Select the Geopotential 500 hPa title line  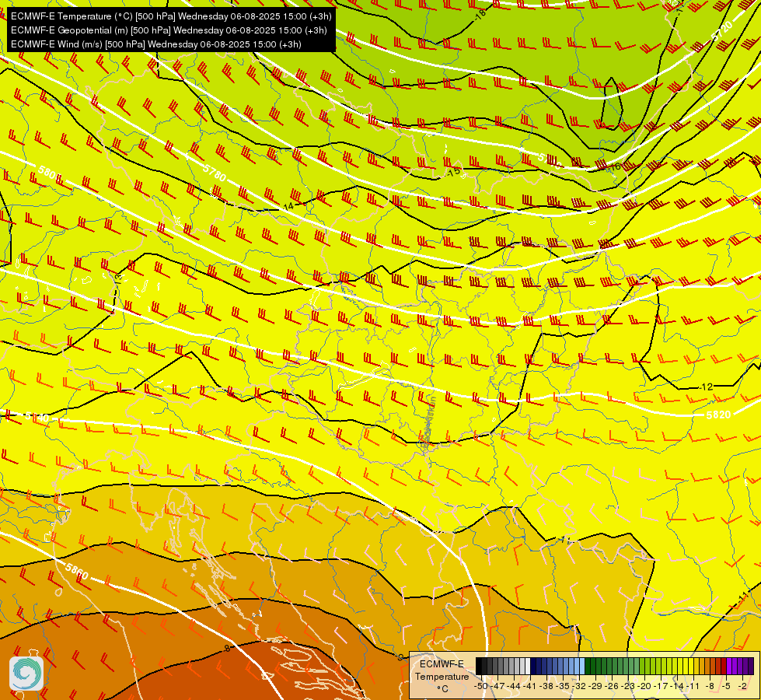pyautogui.click(x=169, y=30)
